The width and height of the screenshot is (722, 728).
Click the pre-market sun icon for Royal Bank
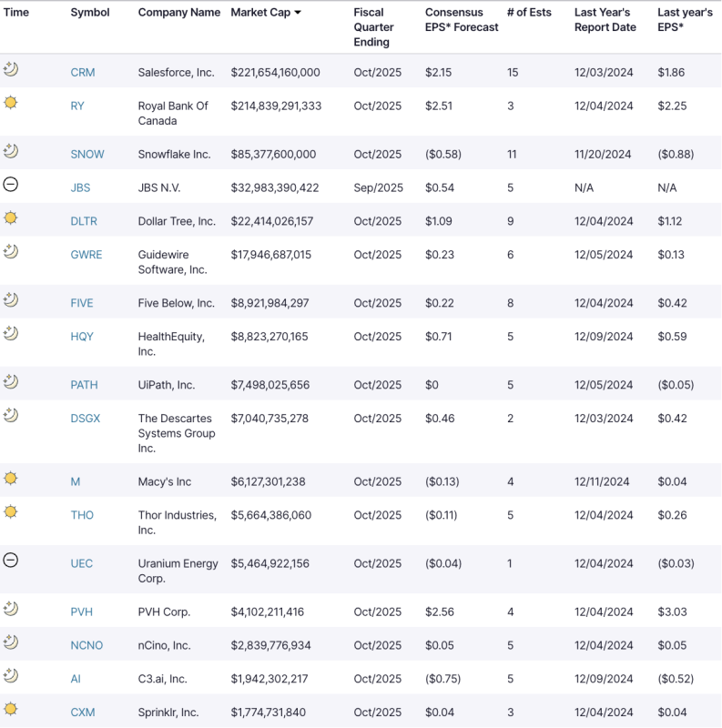(11, 103)
